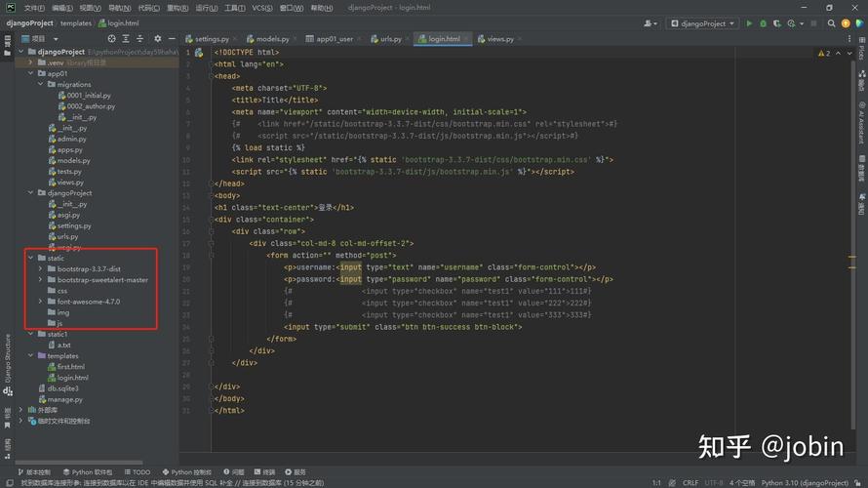
Task: Click the Stop square icon
Action: click(813, 23)
